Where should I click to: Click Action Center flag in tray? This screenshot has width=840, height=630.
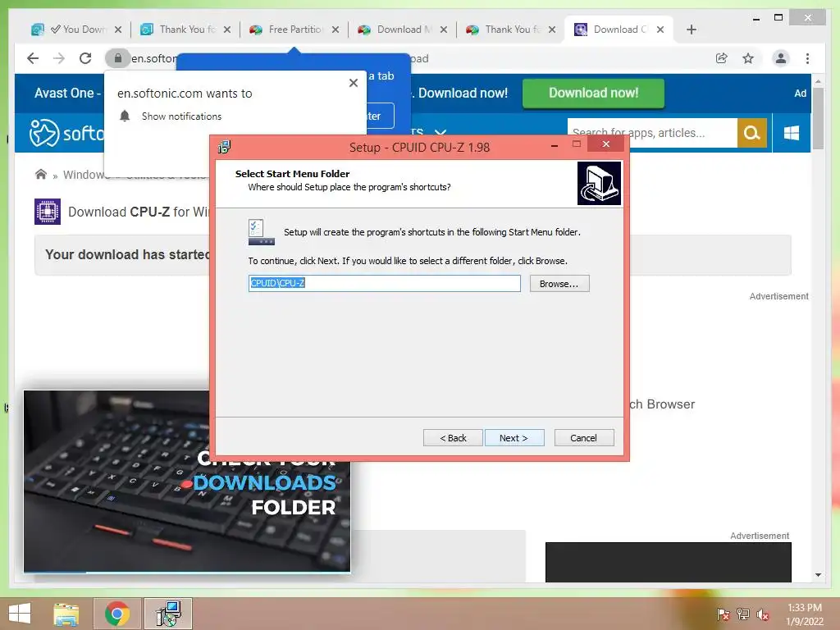tap(723, 614)
